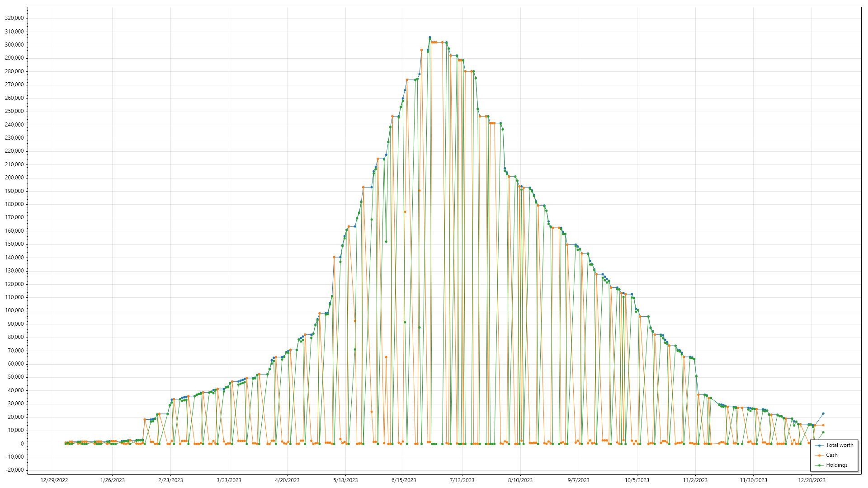Click the -20,000 y-axis label
The width and height of the screenshot is (868, 488).
click(14, 470)
